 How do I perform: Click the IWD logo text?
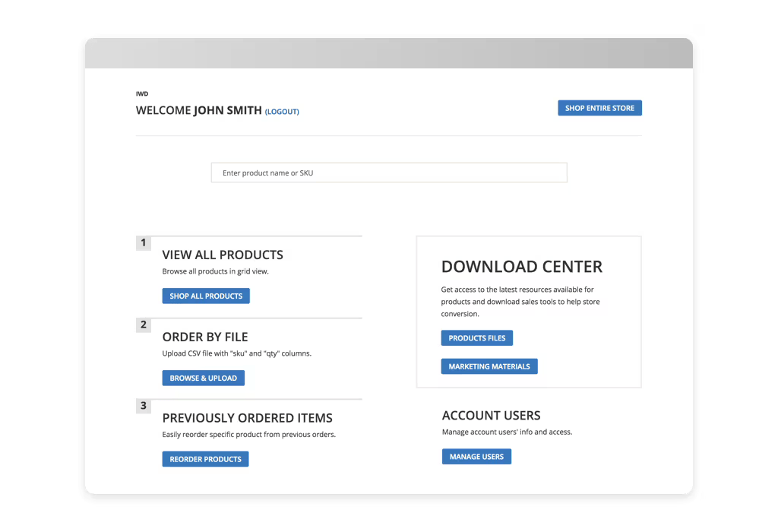142,94
